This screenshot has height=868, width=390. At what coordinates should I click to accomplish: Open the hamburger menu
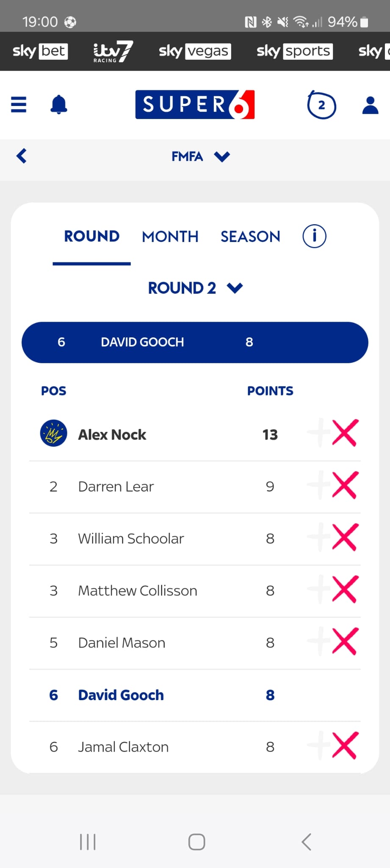click(x=19, y=105)
